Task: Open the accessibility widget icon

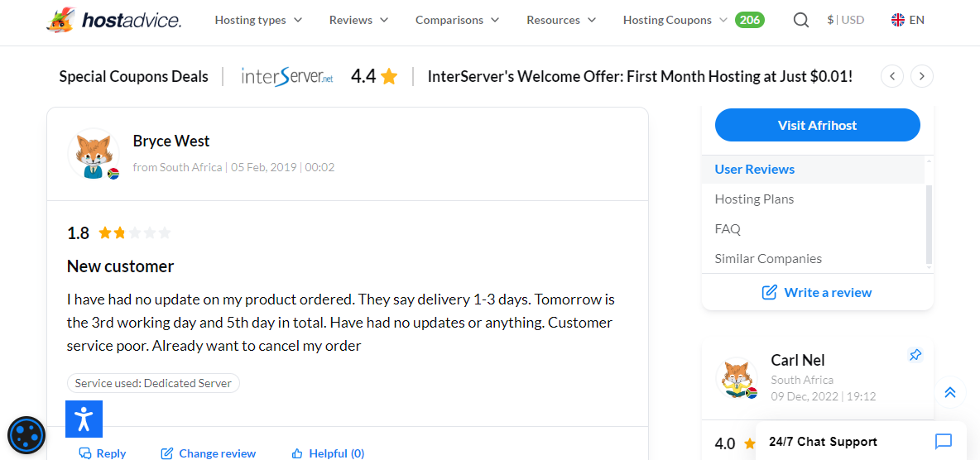Action: click(84, 419)
